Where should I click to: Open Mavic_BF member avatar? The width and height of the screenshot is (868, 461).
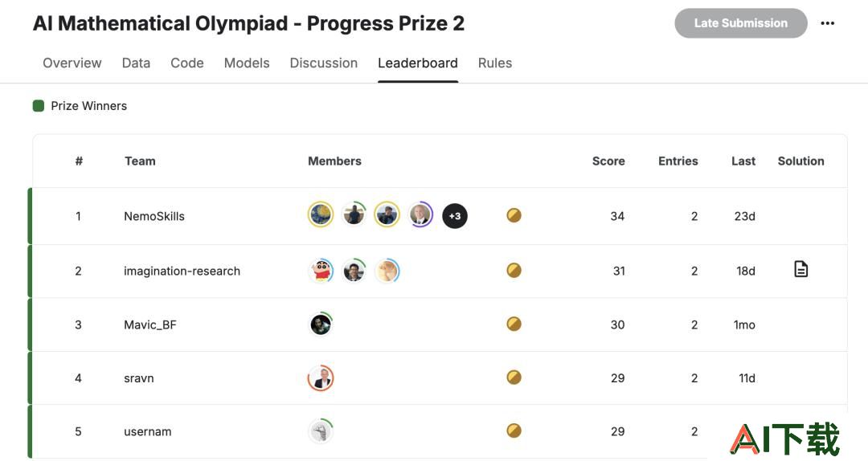[321, 324]
